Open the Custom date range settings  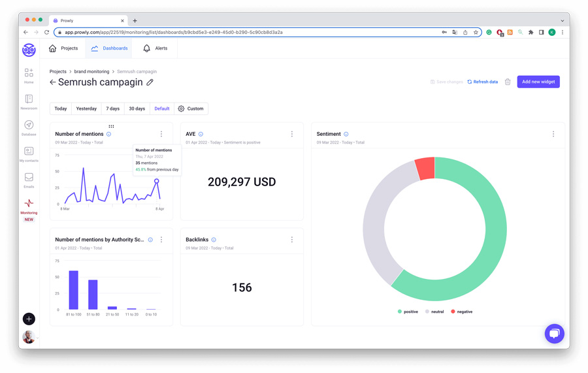click(x=191, y=108)
